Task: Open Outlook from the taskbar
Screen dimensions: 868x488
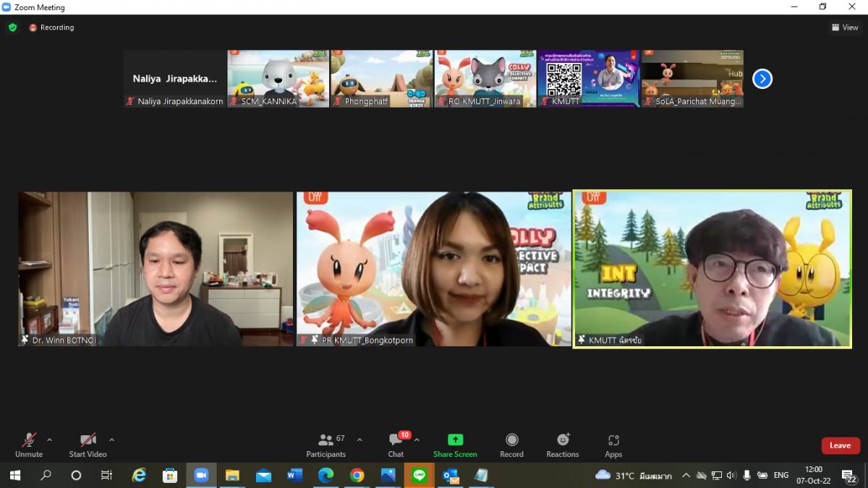Action: (x=451, y=475)
